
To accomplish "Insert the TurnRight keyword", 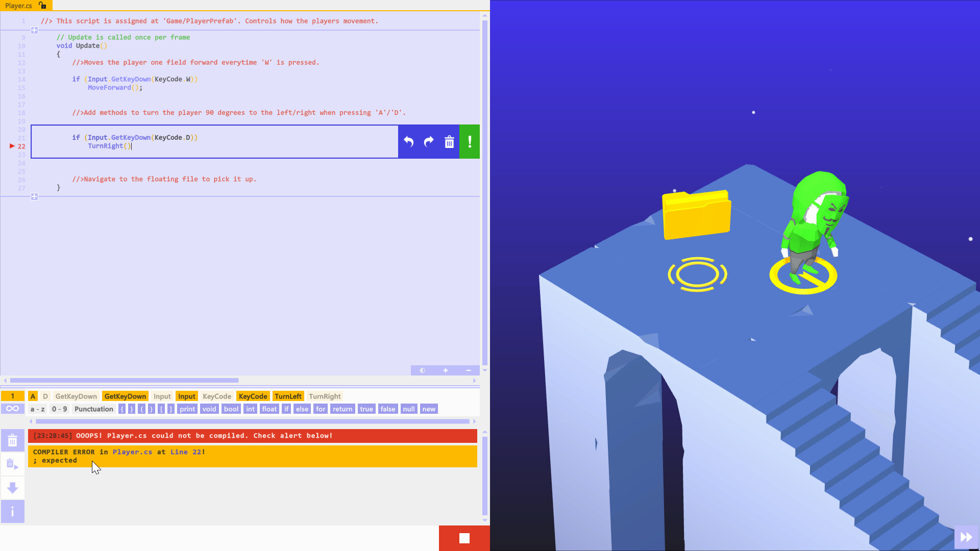I will [325, 396].
